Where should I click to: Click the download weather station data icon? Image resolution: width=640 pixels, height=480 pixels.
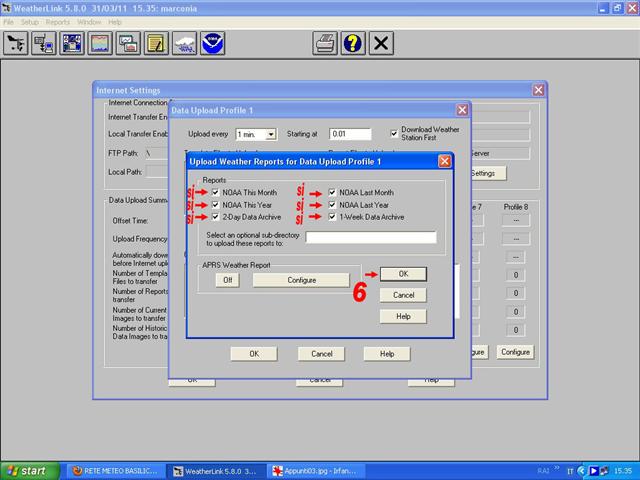pos(44,43)
